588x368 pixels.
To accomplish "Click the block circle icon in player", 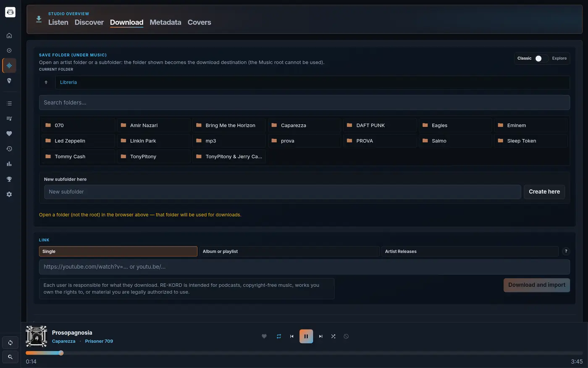I will 346,336.
